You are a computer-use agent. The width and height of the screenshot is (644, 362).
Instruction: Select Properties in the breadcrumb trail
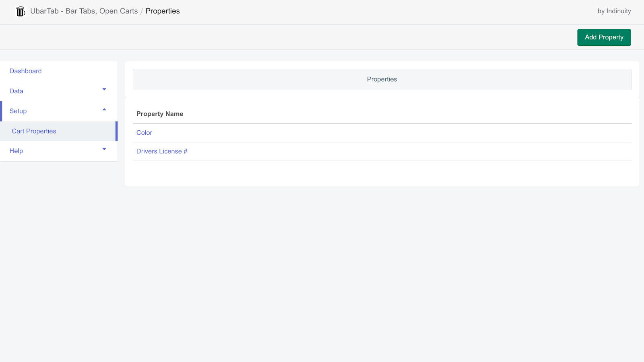pos(163,11)
